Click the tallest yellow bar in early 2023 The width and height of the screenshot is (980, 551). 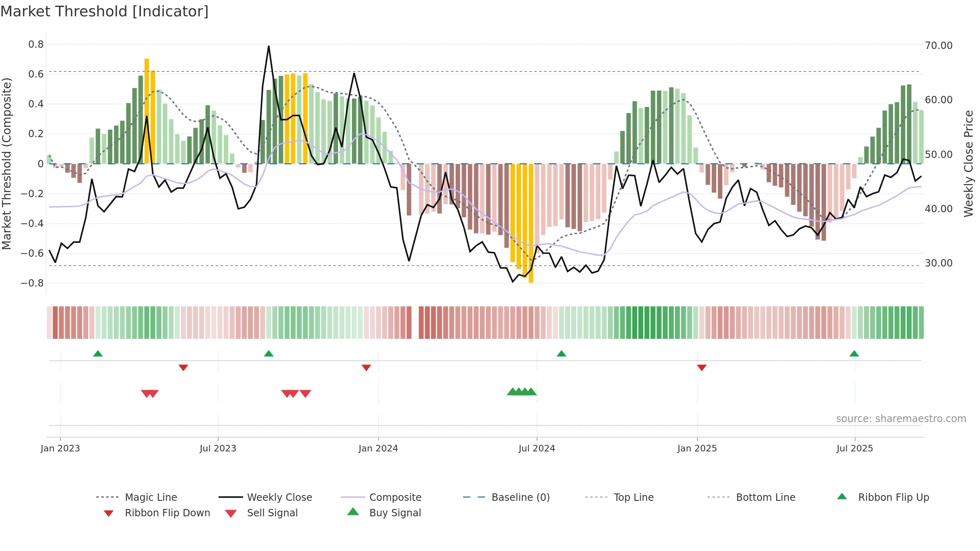point(147,111)
